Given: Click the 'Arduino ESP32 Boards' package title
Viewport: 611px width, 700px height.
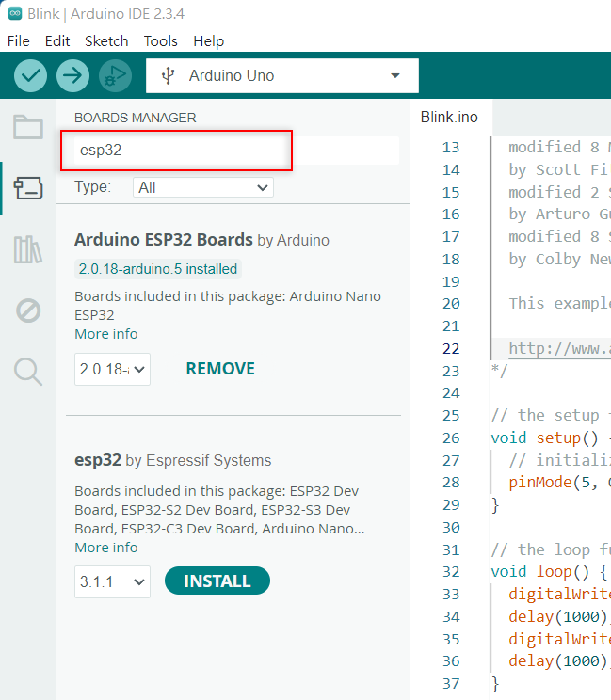Looking at the screenshot, I should click(164, 240).
